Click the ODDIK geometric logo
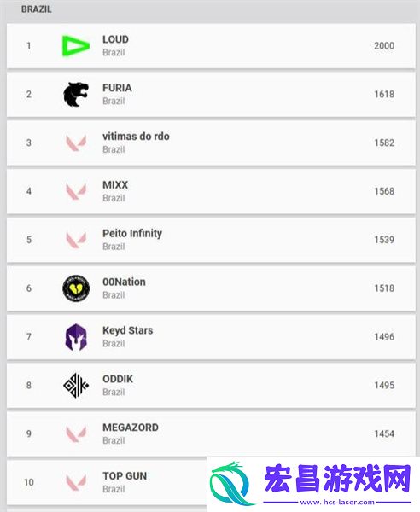 coord(76,386)
